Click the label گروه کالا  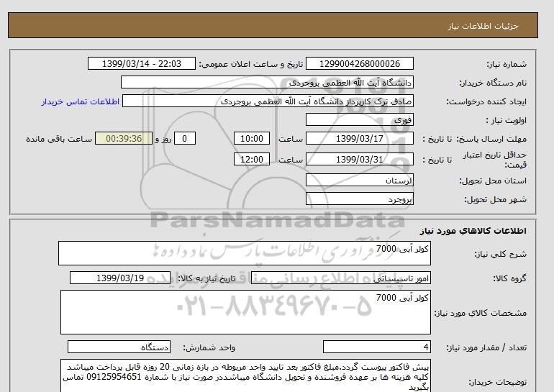coord(509,278)
